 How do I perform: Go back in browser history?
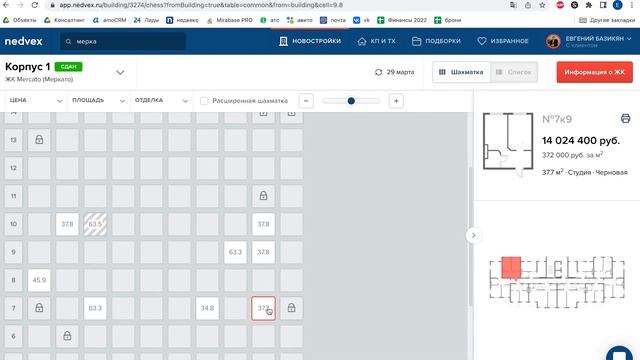(x=6, y=5)
